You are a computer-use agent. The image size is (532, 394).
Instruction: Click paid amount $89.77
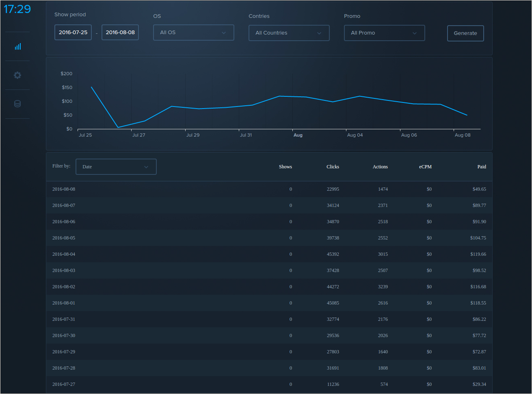pyautogui.click(x=479, y=205)
